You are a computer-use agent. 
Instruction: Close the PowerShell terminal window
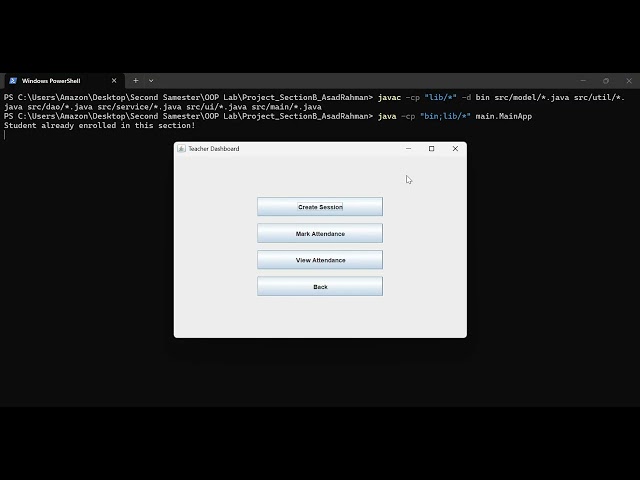(x=629, y=81)
